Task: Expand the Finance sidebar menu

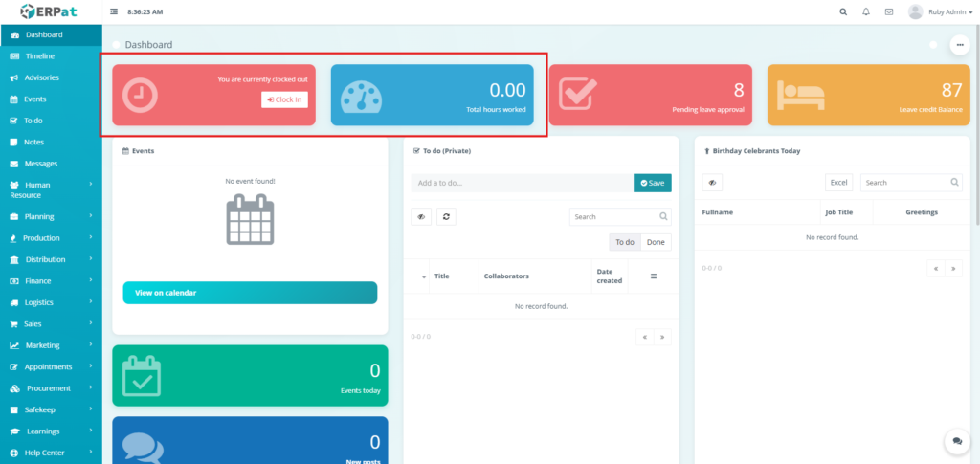Action: [x=51, y=281]
